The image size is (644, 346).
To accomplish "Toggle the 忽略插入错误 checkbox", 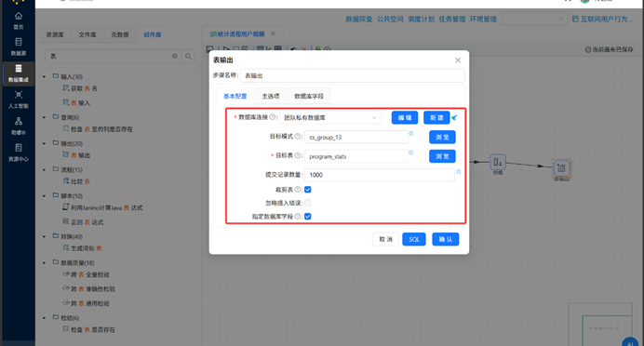I will [308, 203].
